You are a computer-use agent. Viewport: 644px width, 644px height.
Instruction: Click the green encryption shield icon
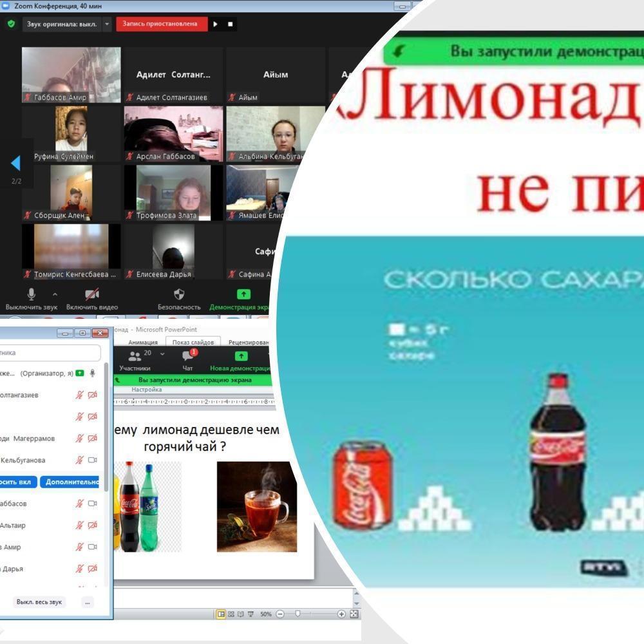(x=11, y=24)
